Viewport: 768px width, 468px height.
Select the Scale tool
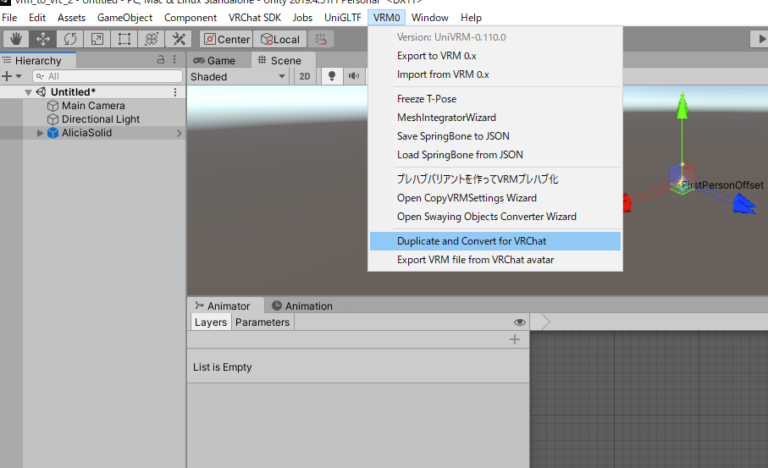(97, 39)
